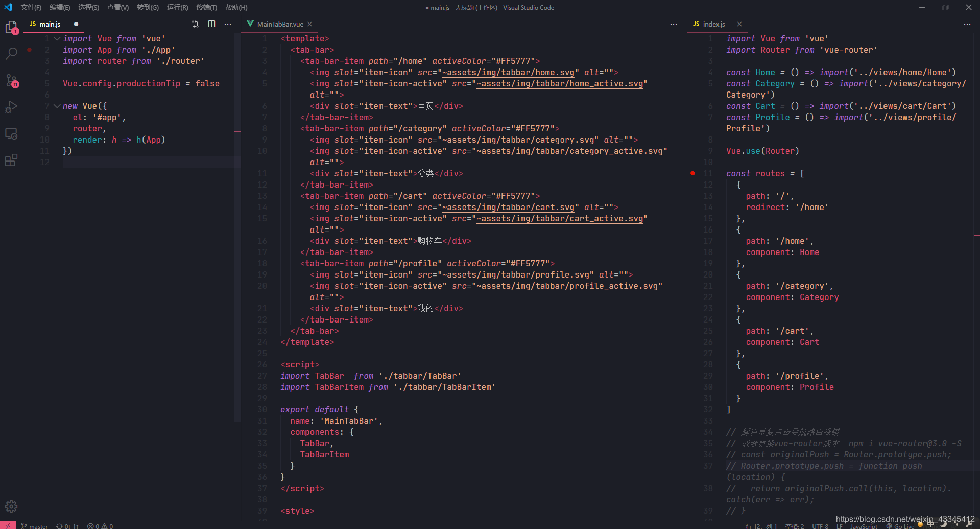
Task: Follow the home_active.svg asset path link
Action: coord(560,83)
